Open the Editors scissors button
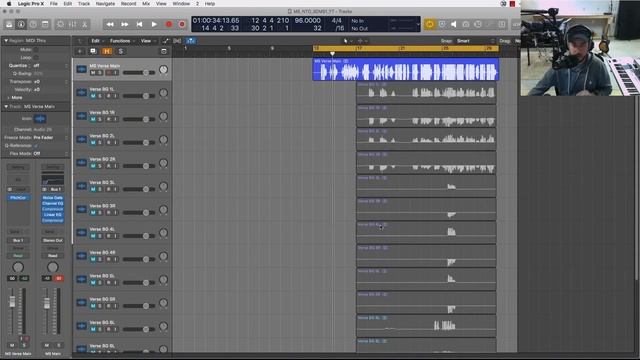640x360 pixels. 84,24
